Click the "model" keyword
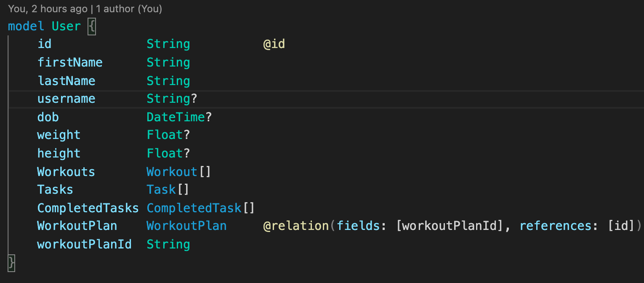644x283 pixels. [26, 26]
